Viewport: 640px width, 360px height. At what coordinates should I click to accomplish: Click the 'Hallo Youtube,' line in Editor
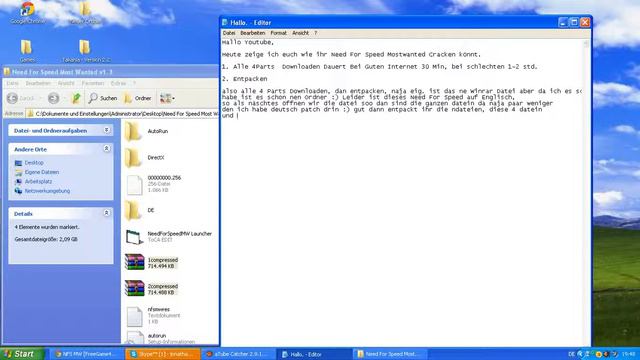click(x=248, y=42)
